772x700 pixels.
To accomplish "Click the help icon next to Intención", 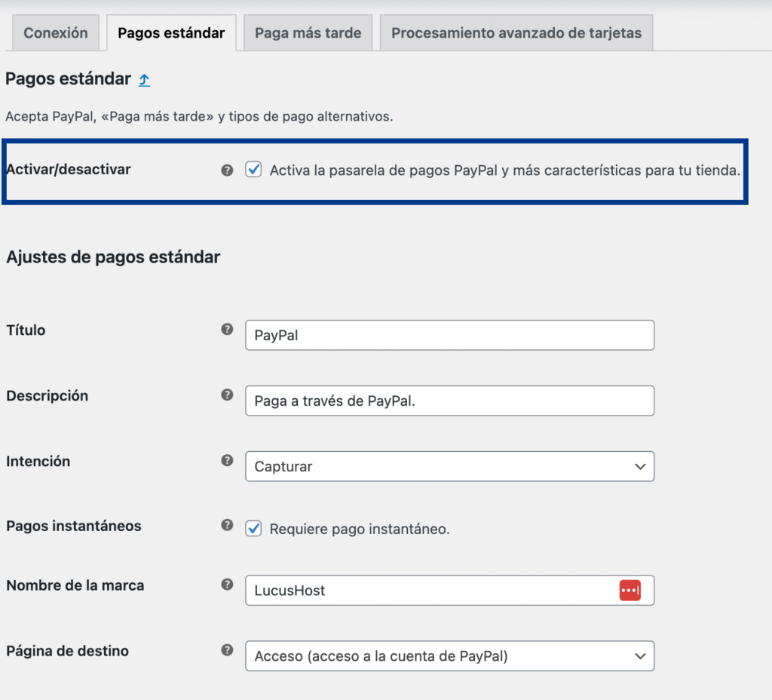I will (227, 461).
